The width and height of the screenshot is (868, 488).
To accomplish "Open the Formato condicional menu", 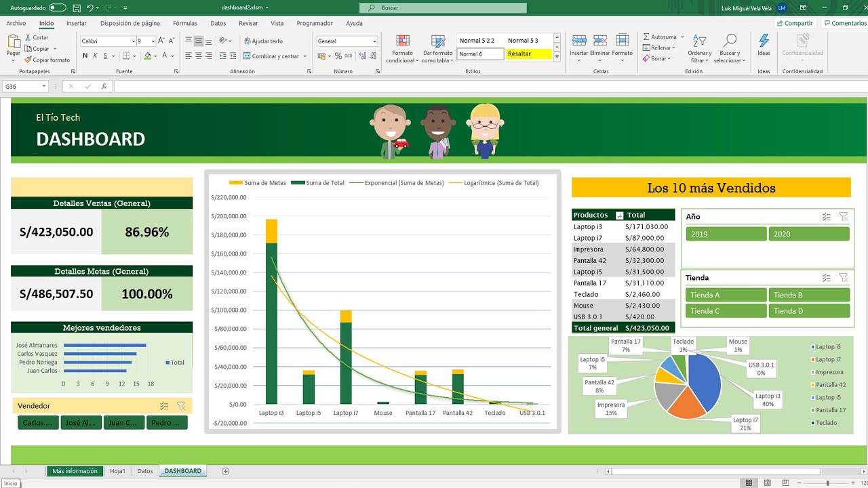I will [x=402, y=47].
